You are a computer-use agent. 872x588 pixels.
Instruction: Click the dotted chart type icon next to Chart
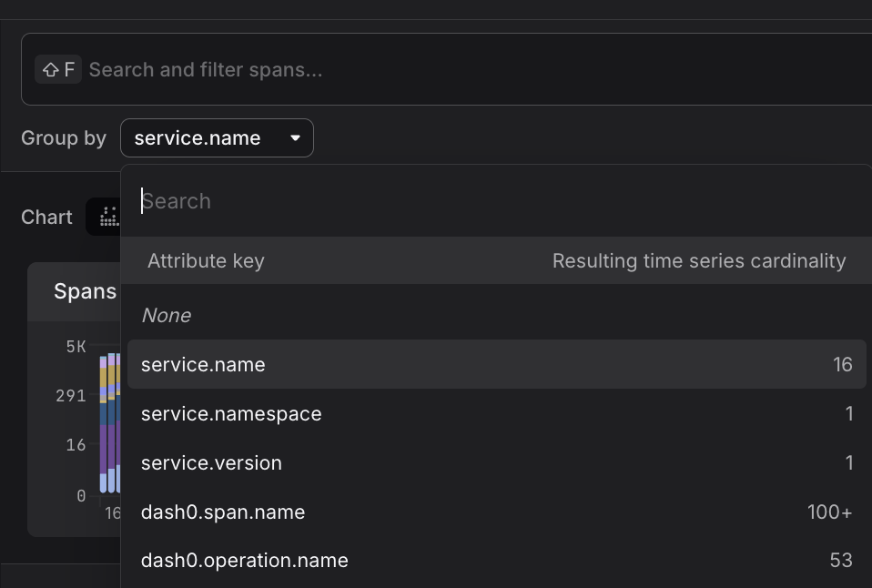click(x=108, y=217)
